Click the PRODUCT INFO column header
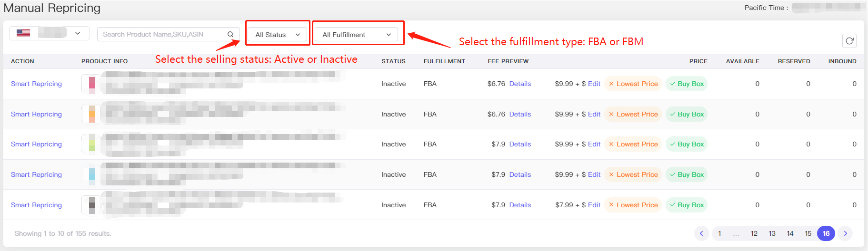 104,61
